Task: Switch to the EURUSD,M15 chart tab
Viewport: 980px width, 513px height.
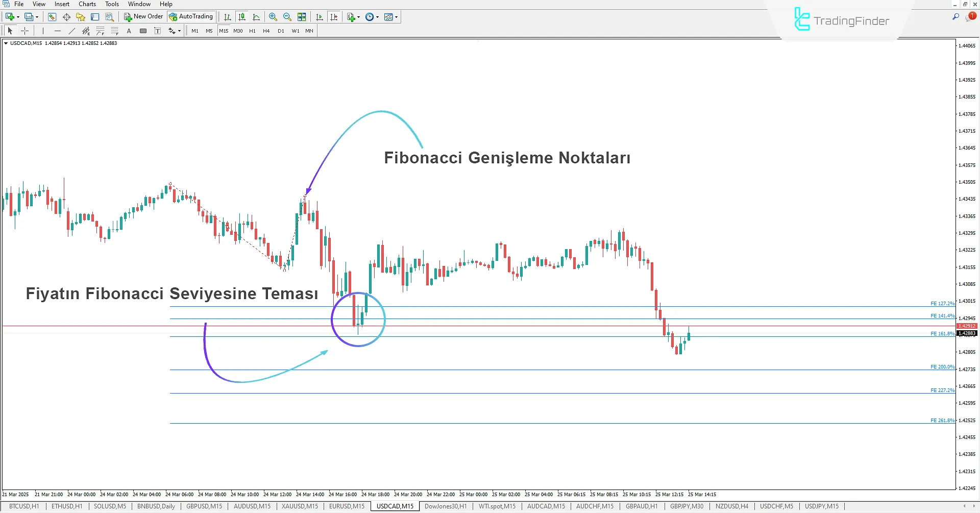Action: point(346,506)
